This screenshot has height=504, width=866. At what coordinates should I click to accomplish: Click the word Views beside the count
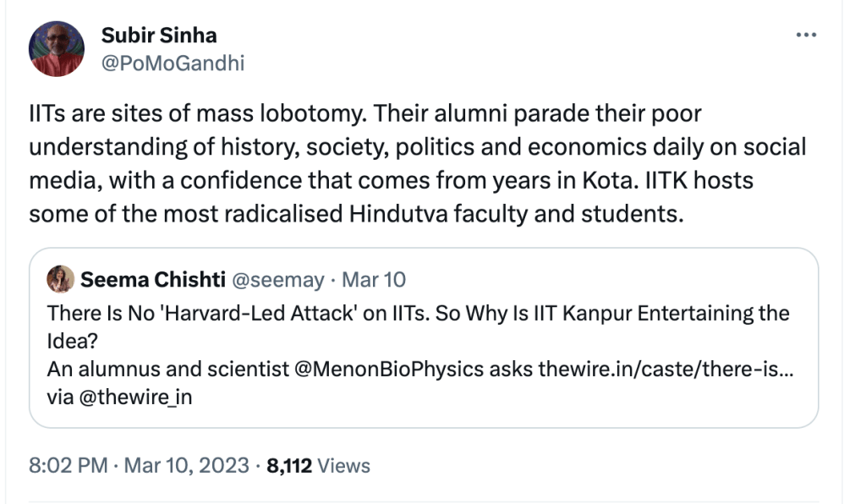pyautogui.click(x=344, y=465)
